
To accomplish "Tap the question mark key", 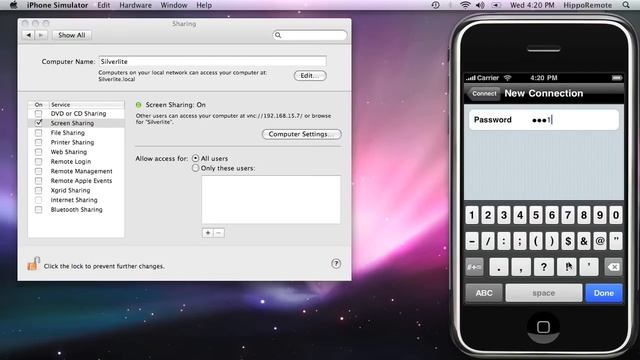I will tap(543, 267).
